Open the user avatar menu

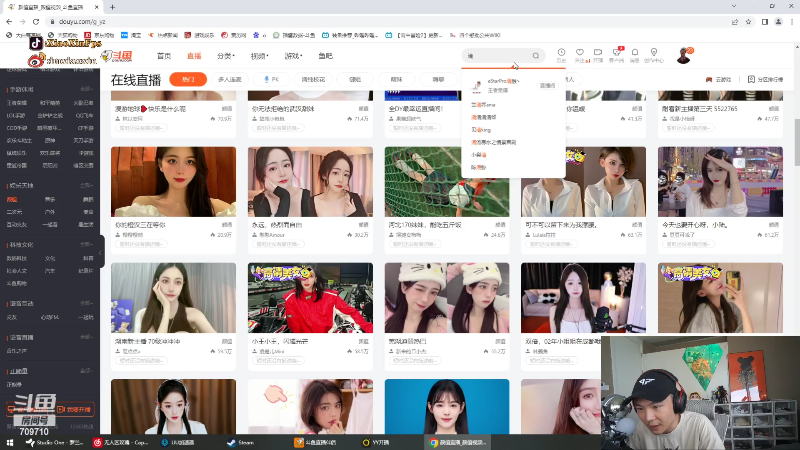[x=684, y=55]
